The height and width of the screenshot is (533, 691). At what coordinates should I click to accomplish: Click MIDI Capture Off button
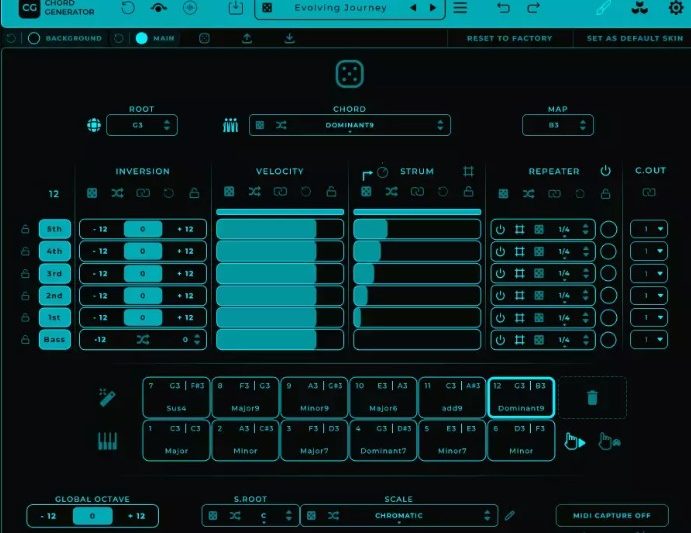pos(612,515)
